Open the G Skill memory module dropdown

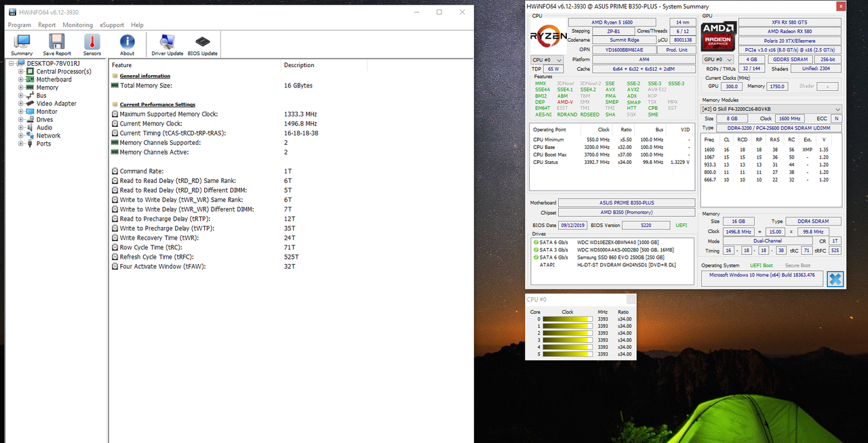771,109
